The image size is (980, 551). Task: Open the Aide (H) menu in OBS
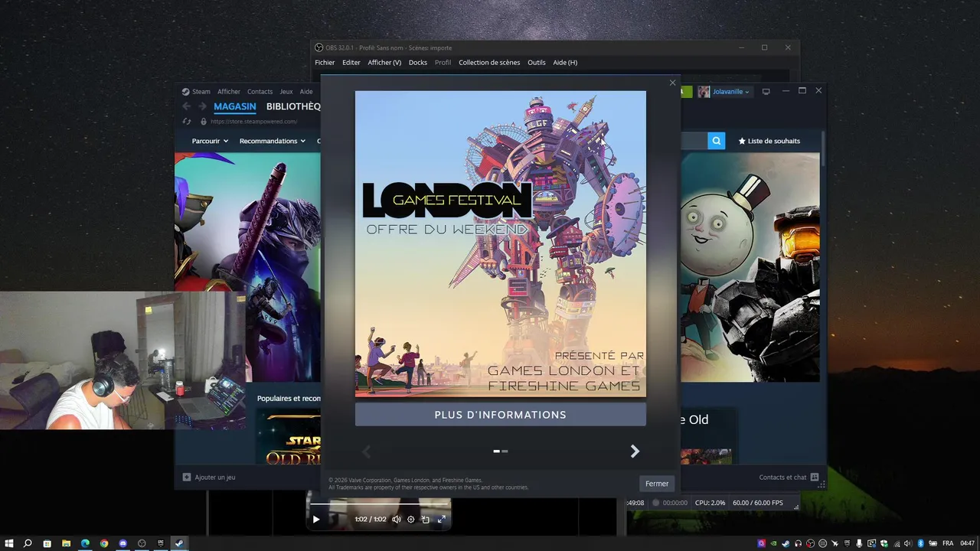coord(565,63)
